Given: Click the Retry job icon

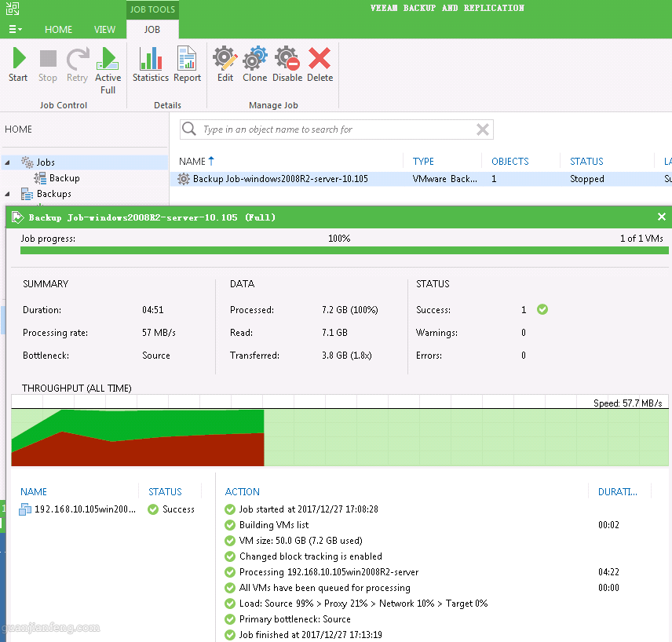Looking at the screenshot, I should [x=77, y=64].
